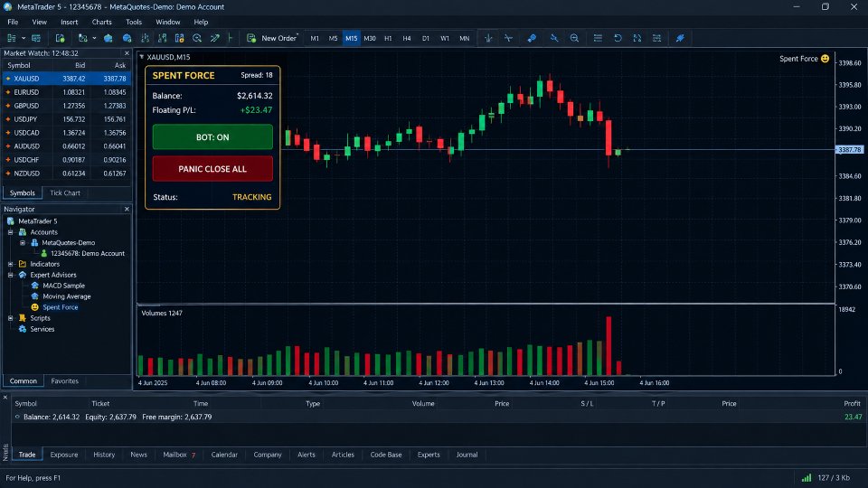This screenshot has width=868, height=488.
Task: Click the Services gear icon in Navigator
Action: click(23, 329)
